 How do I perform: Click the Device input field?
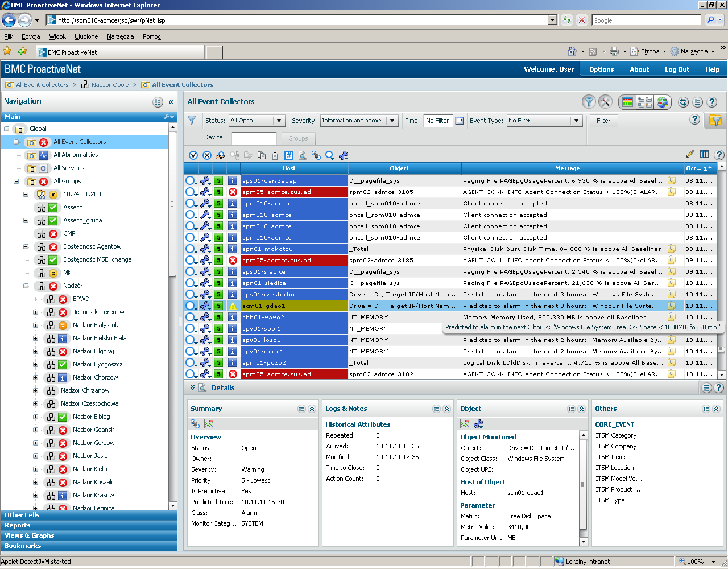click(x=254, y=138)
